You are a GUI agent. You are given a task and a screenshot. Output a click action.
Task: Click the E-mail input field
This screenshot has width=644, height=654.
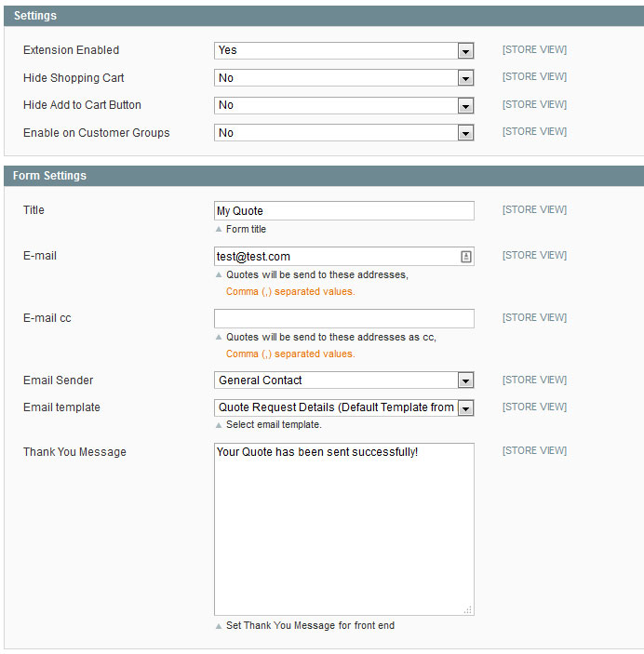[344, 256]
